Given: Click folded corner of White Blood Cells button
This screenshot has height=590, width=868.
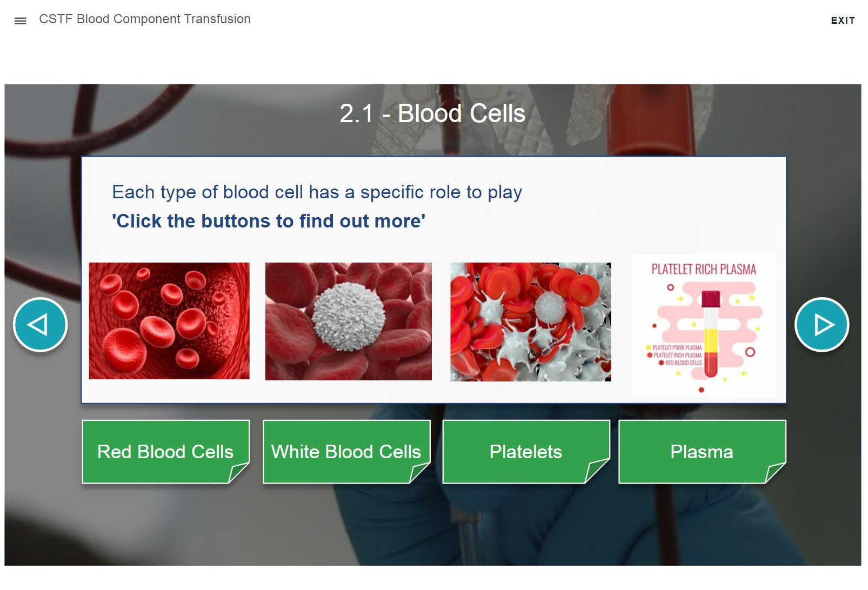Looking at the screenshot, I should (419, 472).
